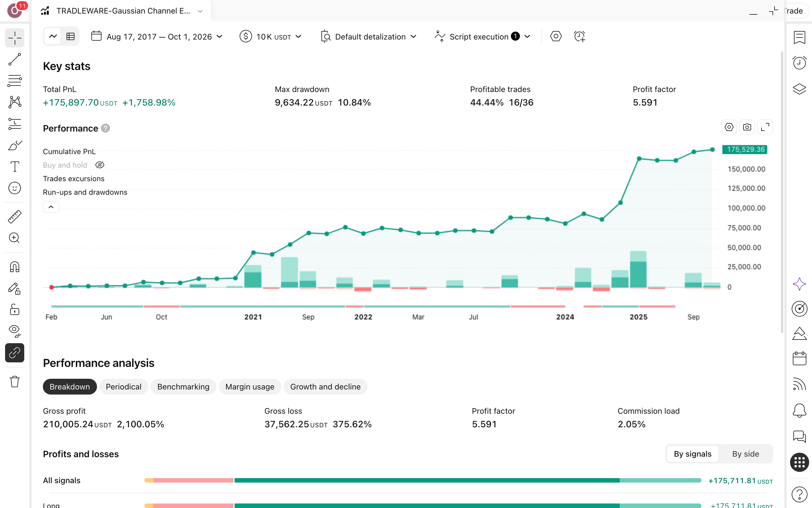Open the pattern drawing tools

click(15, 102)
